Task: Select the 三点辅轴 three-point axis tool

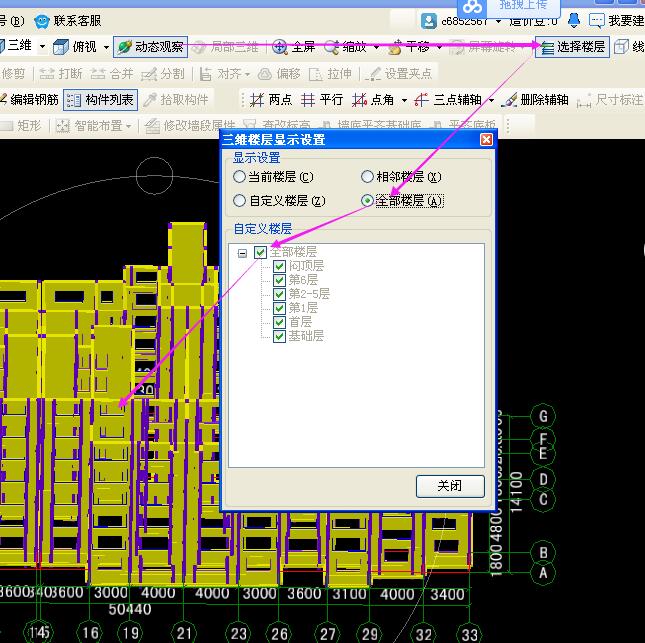Action: tap(448, 100)
